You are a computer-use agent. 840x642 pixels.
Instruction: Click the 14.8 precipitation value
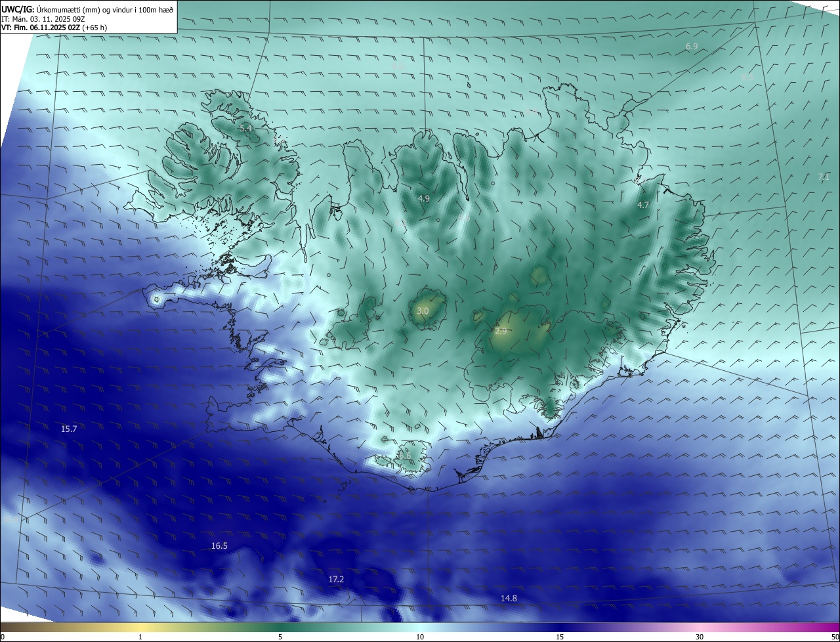coord(509,598)
